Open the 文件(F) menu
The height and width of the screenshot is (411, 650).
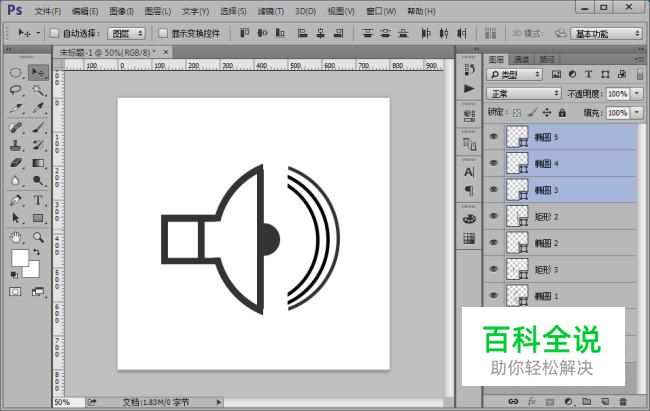(48, 11)
